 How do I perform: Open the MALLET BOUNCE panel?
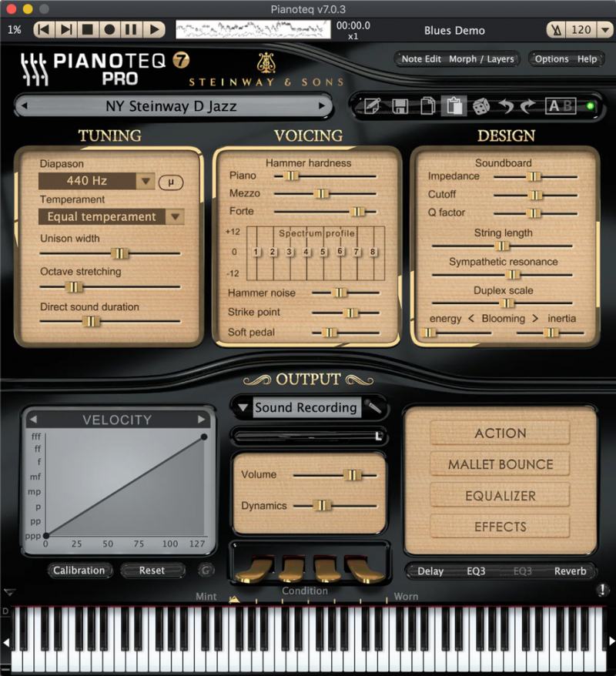tap(500, 464)
